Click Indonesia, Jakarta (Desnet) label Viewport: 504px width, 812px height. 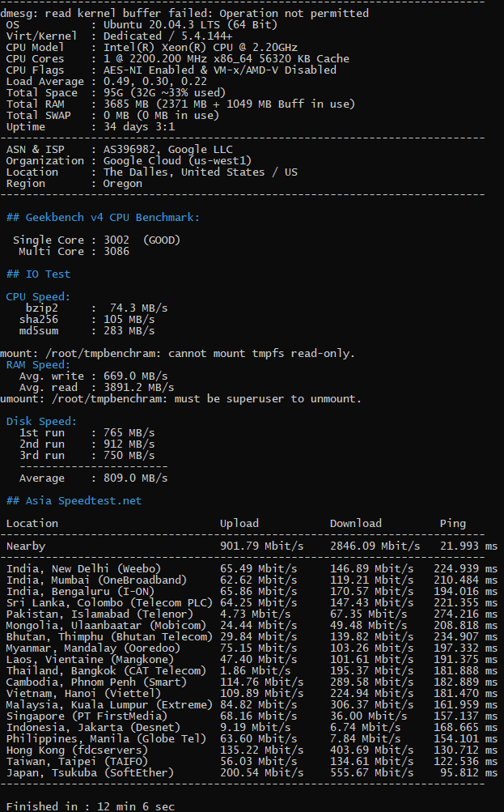pos(93,729)
